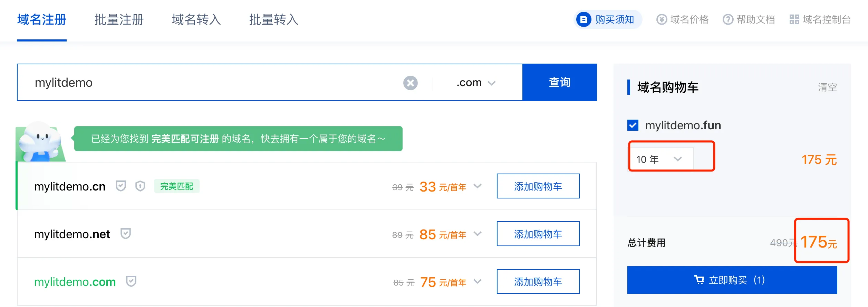The height and width of the screenshot is (307, 868).
Task: Open 域名价格 pricing page
Action: 683,19
